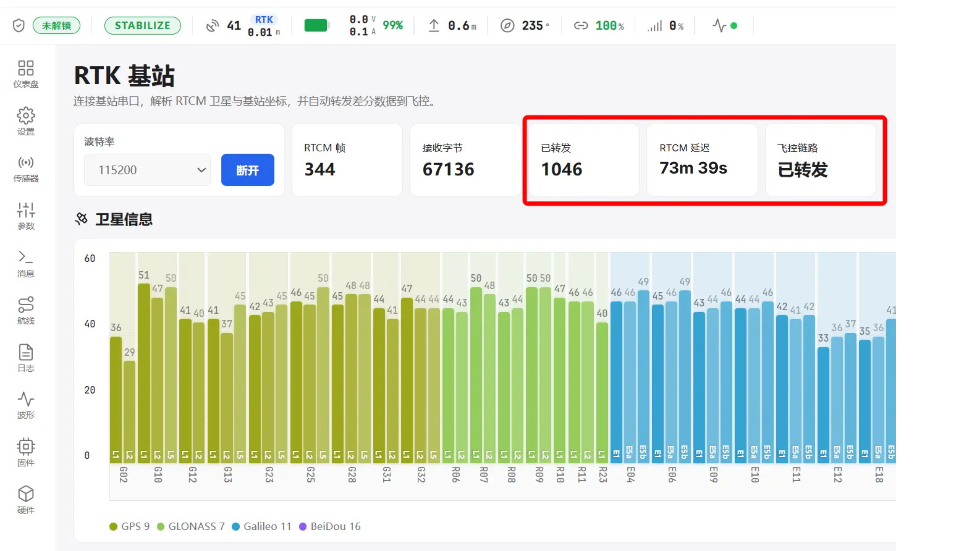Viewport: 980px width, 551px height.
Task: Open the 波形 waveform page
Action: click(26, 405)
